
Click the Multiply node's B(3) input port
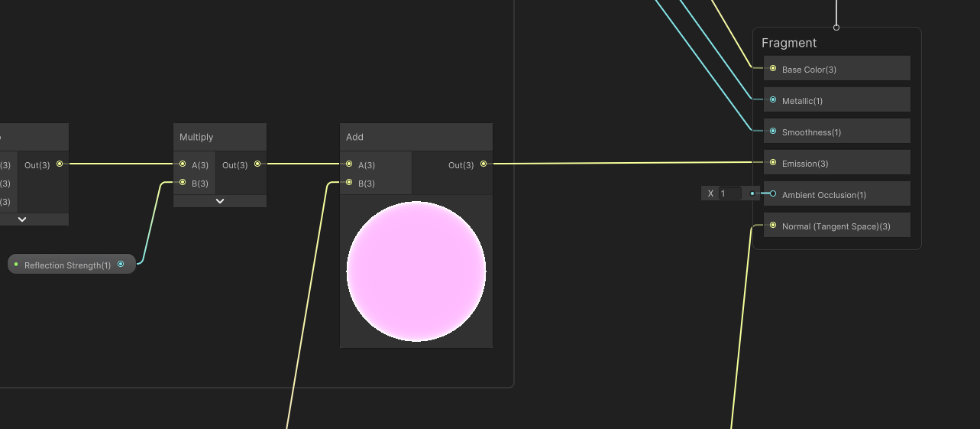tap(182, 183)
